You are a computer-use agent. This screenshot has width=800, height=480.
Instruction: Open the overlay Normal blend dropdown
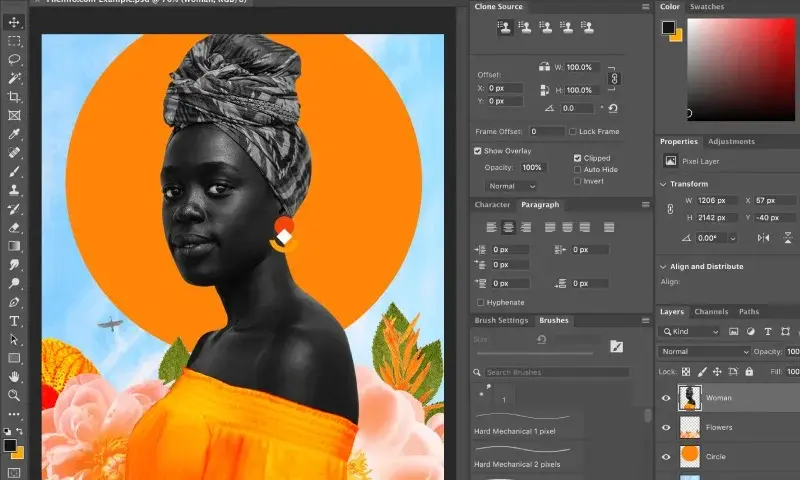pyautogui.click(x=511, y=186)
